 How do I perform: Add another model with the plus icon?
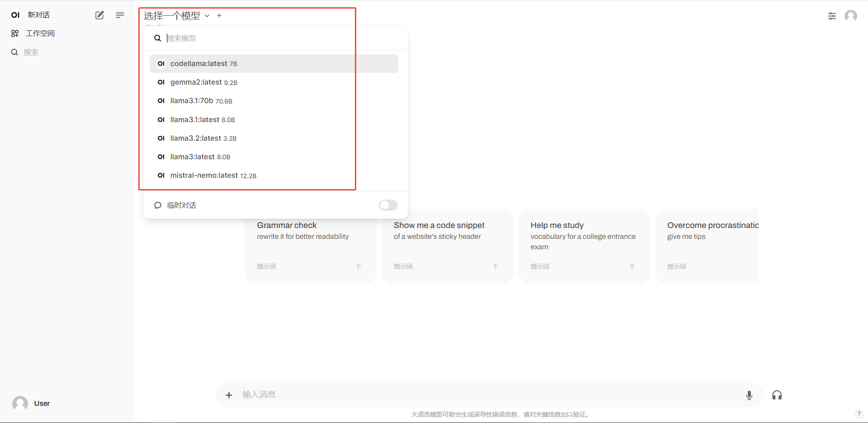[219, 16]
